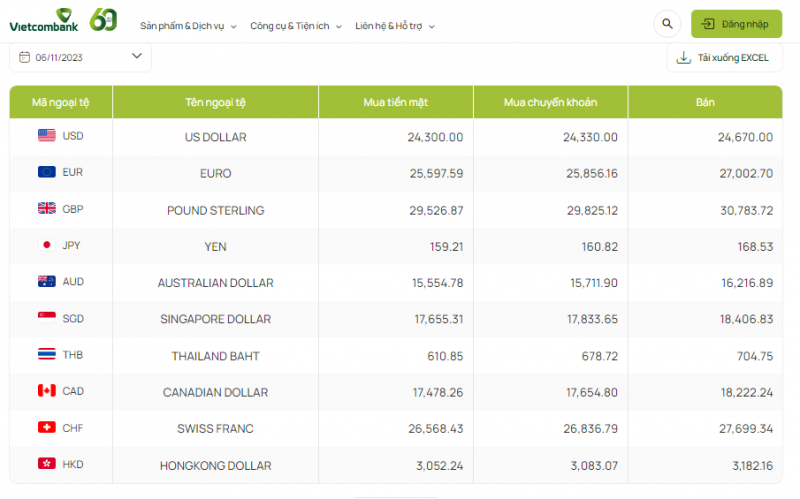Open the date picker showing 06/11/2023
Viewport: 800px width, 499px height.
tap(80, 57)
